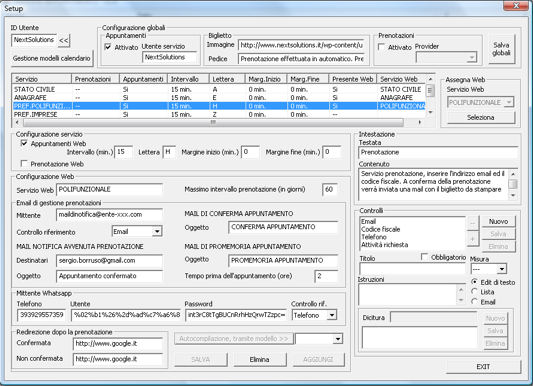Click the Contenuto scroll-down arrow

(513, 195)
